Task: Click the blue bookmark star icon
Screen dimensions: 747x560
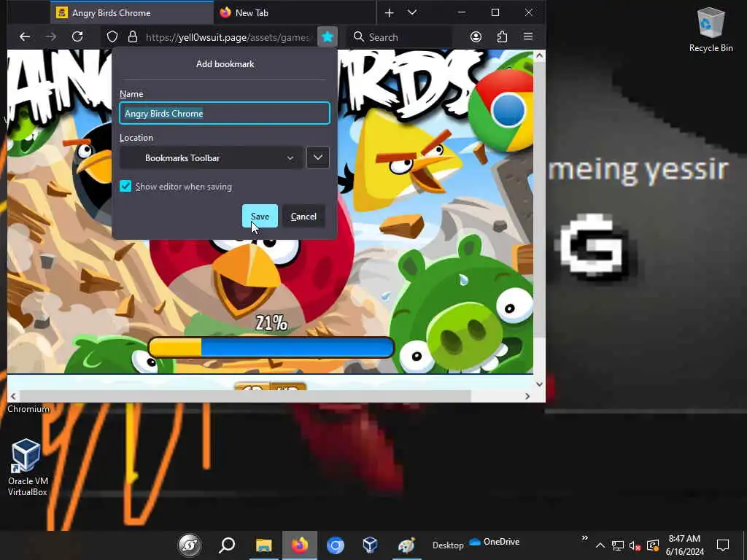Action: point(328,36)
